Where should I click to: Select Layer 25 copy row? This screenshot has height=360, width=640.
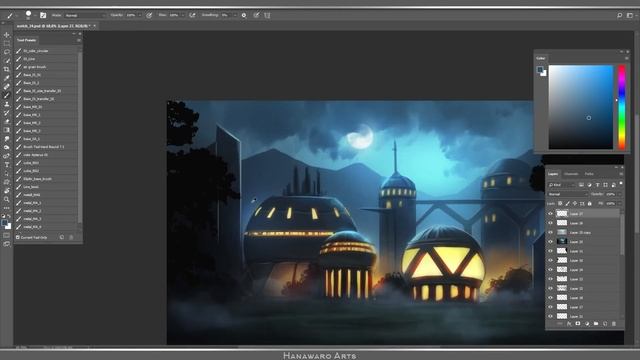pos(584,232)
